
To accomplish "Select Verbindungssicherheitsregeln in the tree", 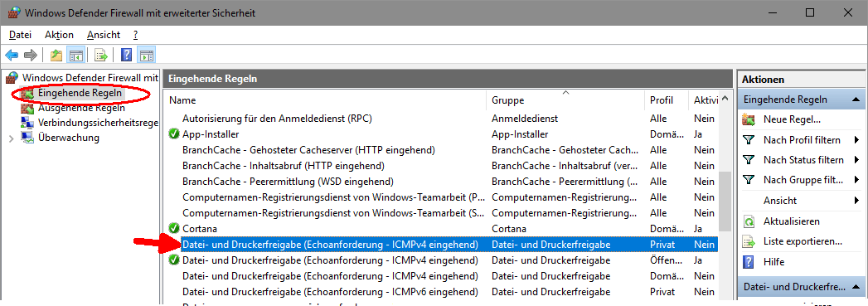I will tap(98, 123).
